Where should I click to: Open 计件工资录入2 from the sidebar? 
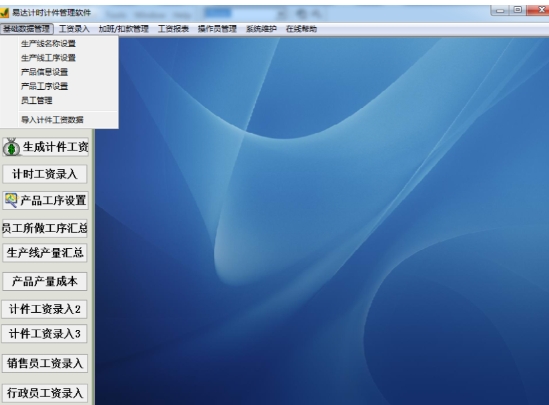(x=44, y=309)
